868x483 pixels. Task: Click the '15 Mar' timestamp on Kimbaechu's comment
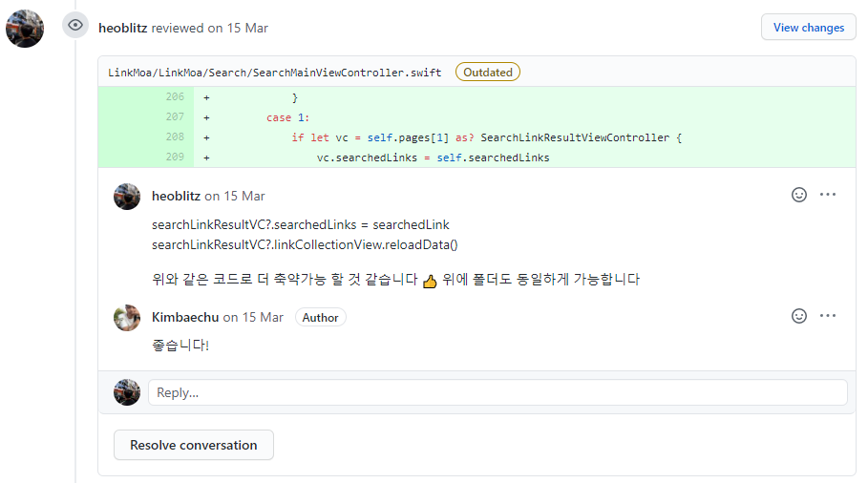(263, 317)
